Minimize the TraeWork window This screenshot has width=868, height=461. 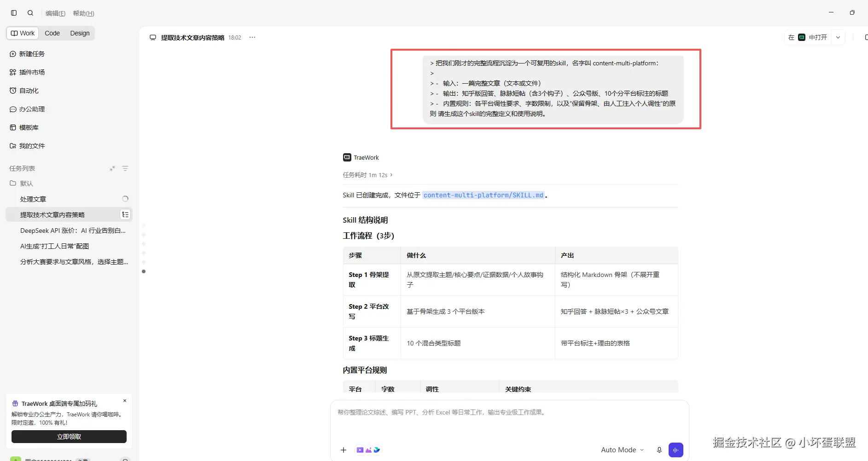[x=831, y=12]
